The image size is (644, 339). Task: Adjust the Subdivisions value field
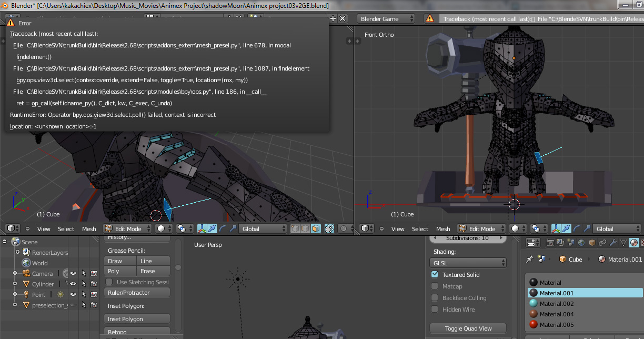468,238
